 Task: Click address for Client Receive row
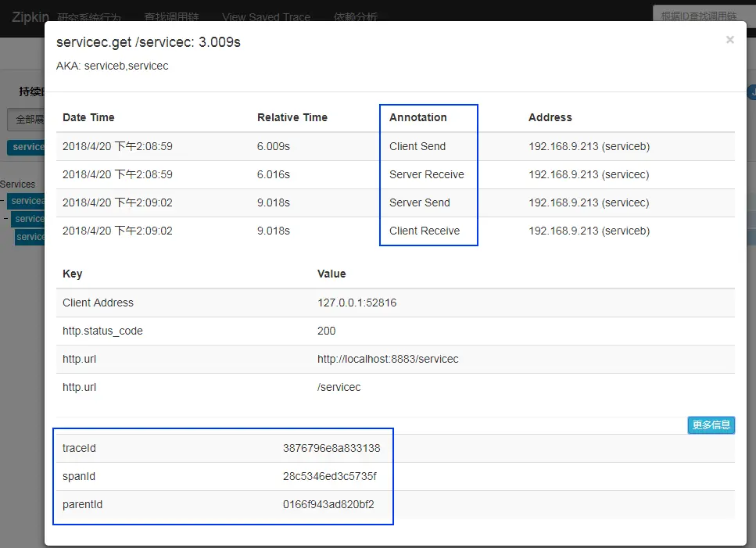pos(589,231)
